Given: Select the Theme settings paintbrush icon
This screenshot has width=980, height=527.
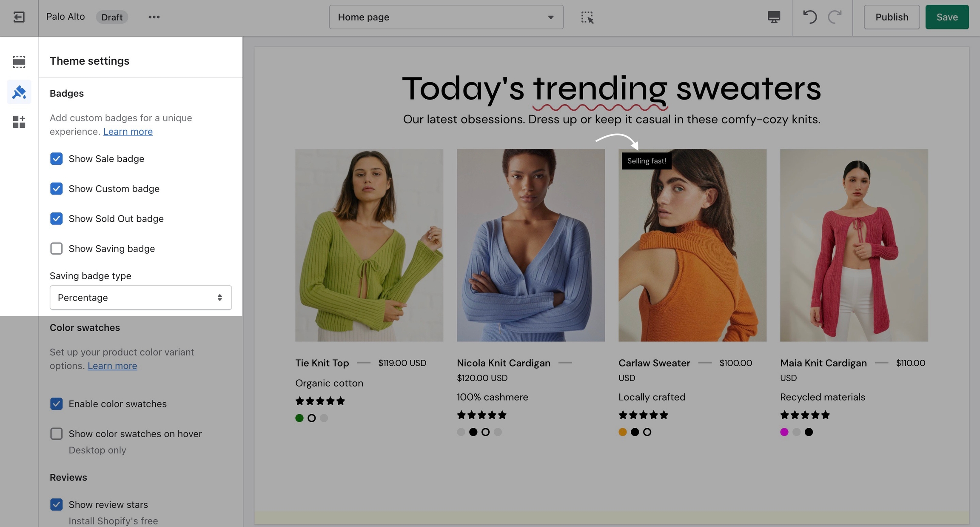Looking at the screenshot, I should 19,92.
